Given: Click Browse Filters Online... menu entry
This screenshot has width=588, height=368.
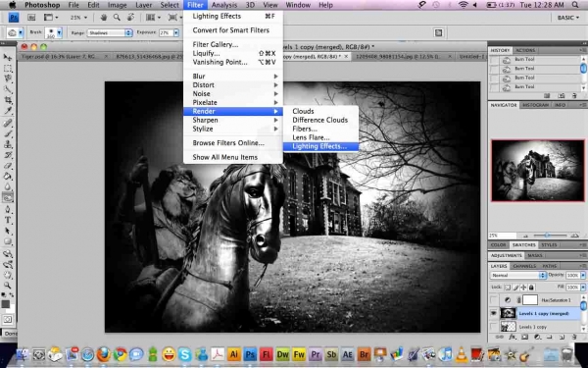Looking at the screenshot, I should coord(233,143).
